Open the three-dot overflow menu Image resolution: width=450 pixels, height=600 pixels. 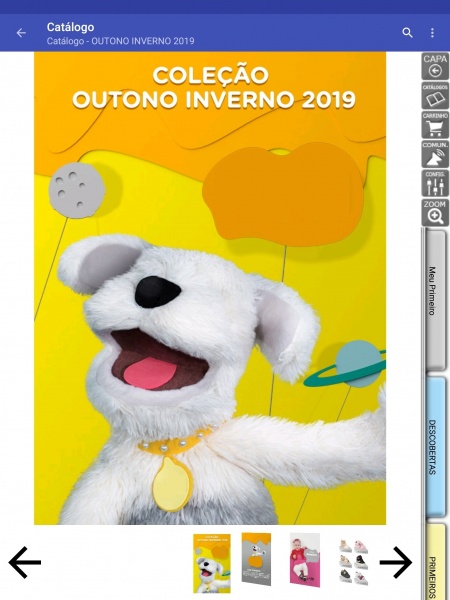pyautogui.click(x=432, y=33)
